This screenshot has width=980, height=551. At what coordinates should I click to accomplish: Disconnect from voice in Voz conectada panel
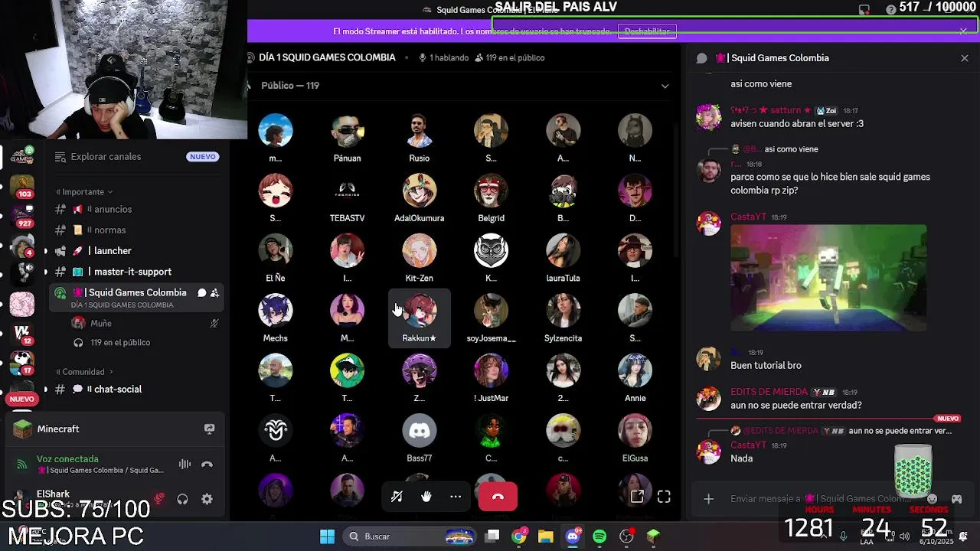tap(207, 465)
